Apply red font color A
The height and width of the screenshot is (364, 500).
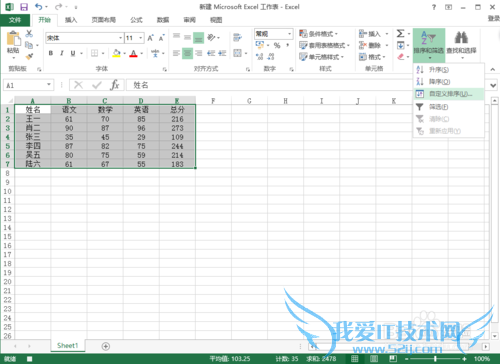(x=133, y=53)
